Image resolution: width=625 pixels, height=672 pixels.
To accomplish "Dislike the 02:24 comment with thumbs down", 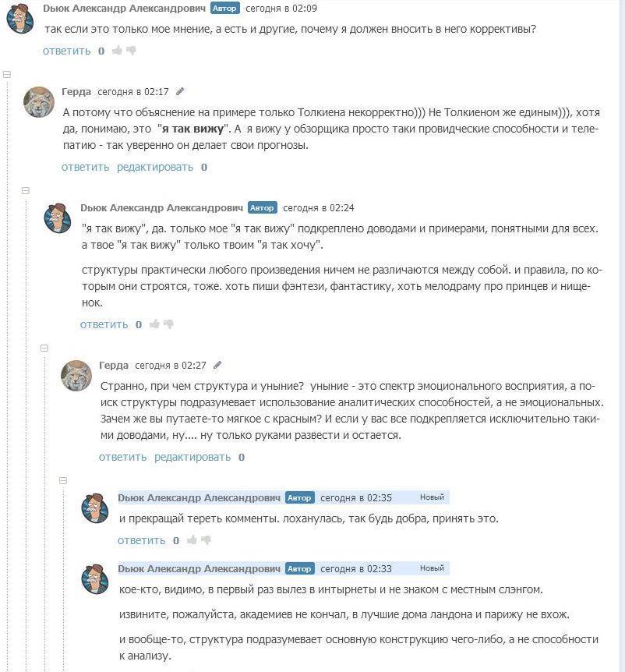I will tap(168, 324).
